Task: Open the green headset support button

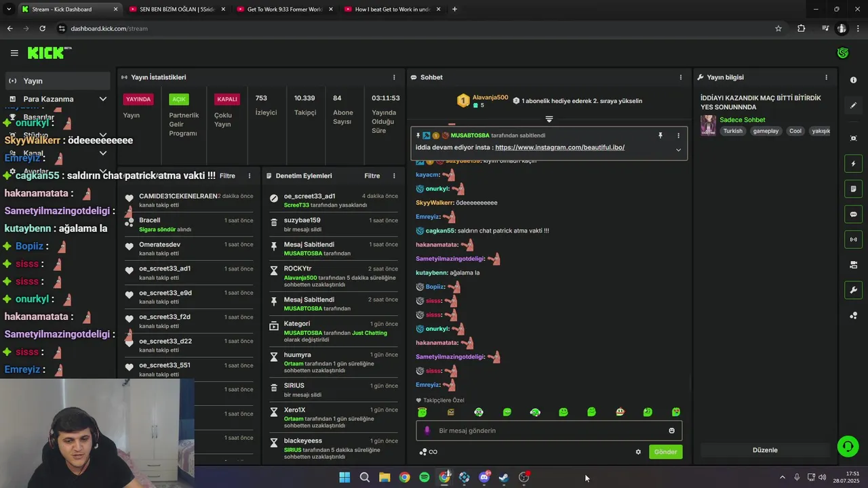Action: point(847,446)
